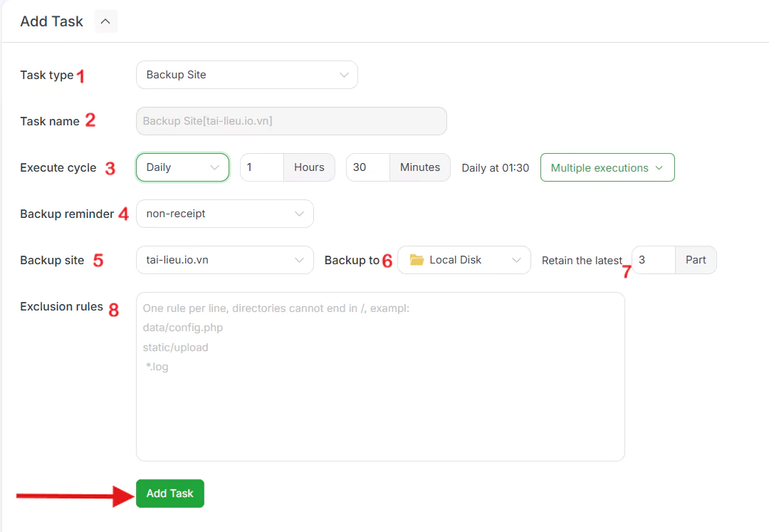Click the hours value field
Viewport: 769px width, 532px height.
click(x=262, y=167)
